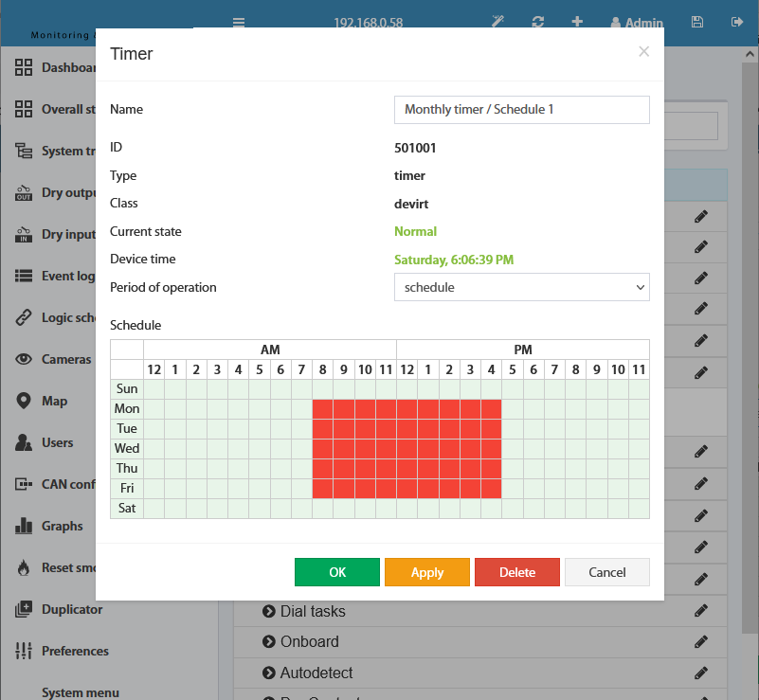The width and height of the screenshot is (759, 700).
Task: Close the Timer dialog with X
Action: (643, 52)
